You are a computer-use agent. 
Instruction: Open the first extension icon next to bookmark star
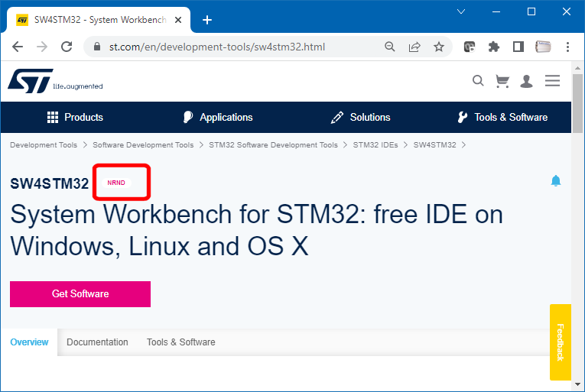point(470,47)
